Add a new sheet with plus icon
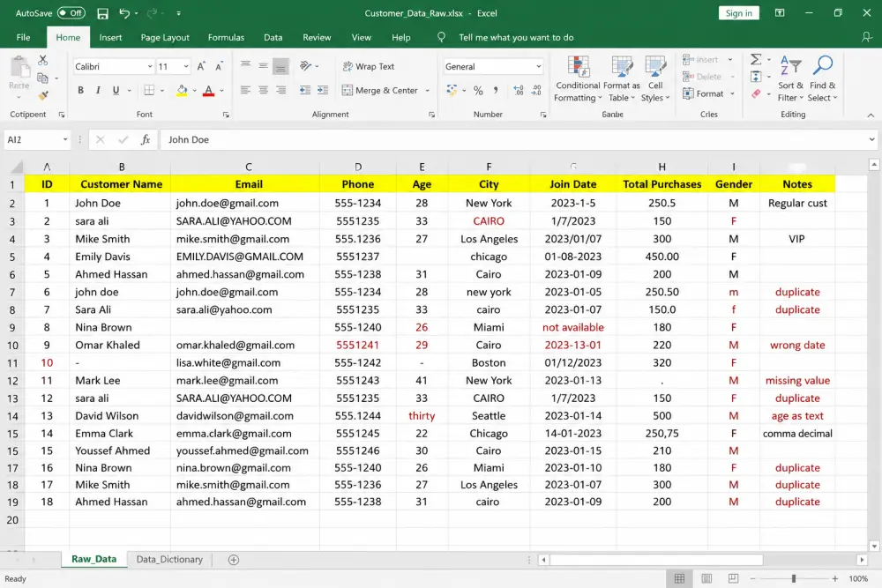882x588 pixels. 234,559
